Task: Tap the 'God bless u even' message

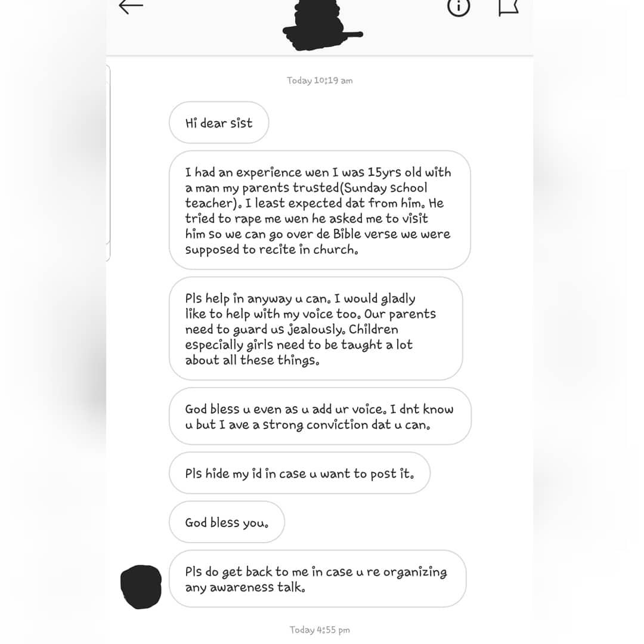Action: point(320,416)
